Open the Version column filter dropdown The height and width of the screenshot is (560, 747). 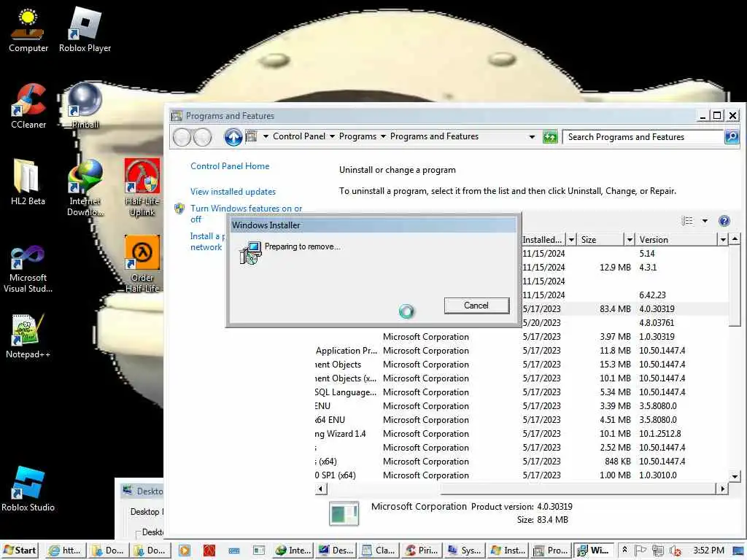pyautogui.click(x=723, y=239)
